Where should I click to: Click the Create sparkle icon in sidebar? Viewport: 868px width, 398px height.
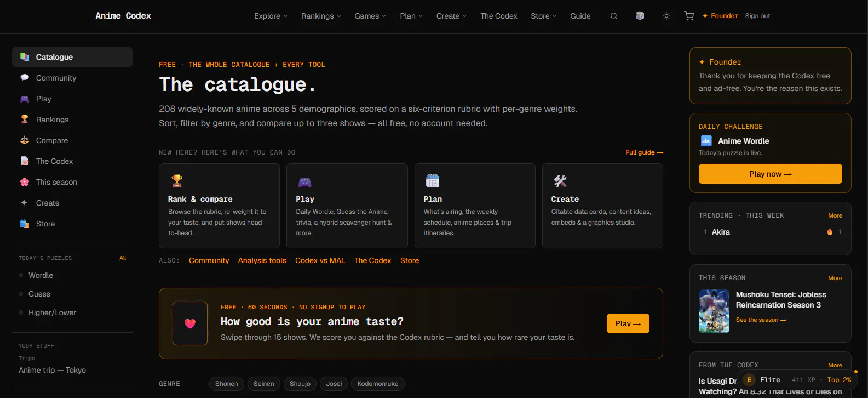(x=24, y=203)
